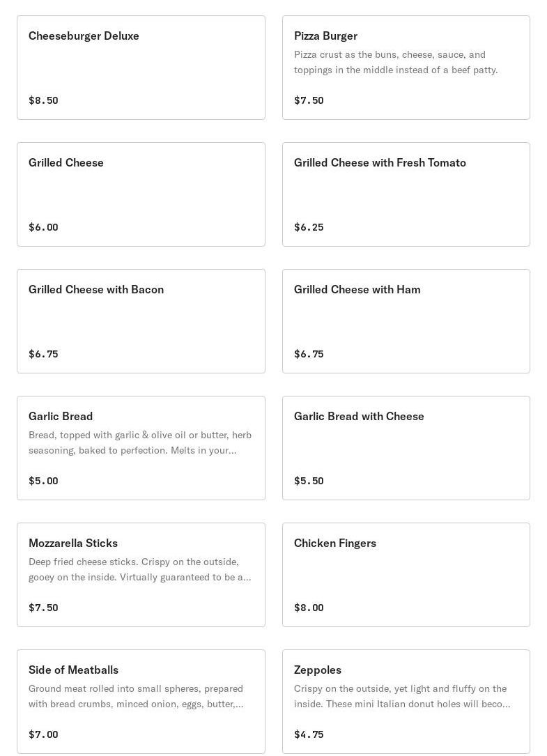Click the Side of Meatballs description

click(136, 696)
